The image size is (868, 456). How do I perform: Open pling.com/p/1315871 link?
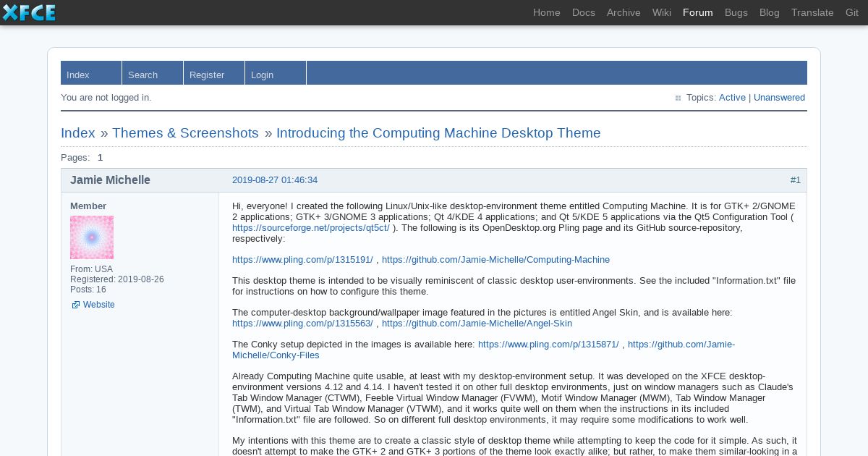coord(548,345)
